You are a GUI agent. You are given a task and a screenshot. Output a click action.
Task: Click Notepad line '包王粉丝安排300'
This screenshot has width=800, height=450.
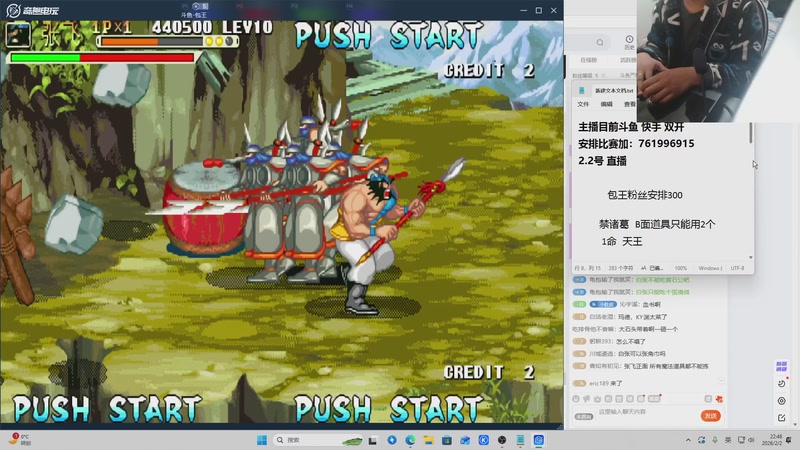(644, 195)
